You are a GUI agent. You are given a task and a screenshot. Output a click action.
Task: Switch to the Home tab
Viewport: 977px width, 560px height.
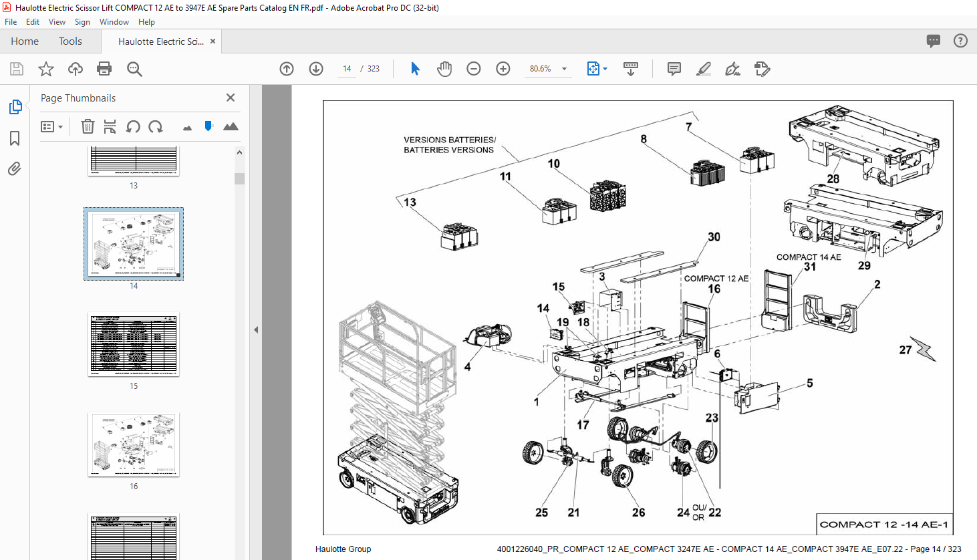[25, 41]
